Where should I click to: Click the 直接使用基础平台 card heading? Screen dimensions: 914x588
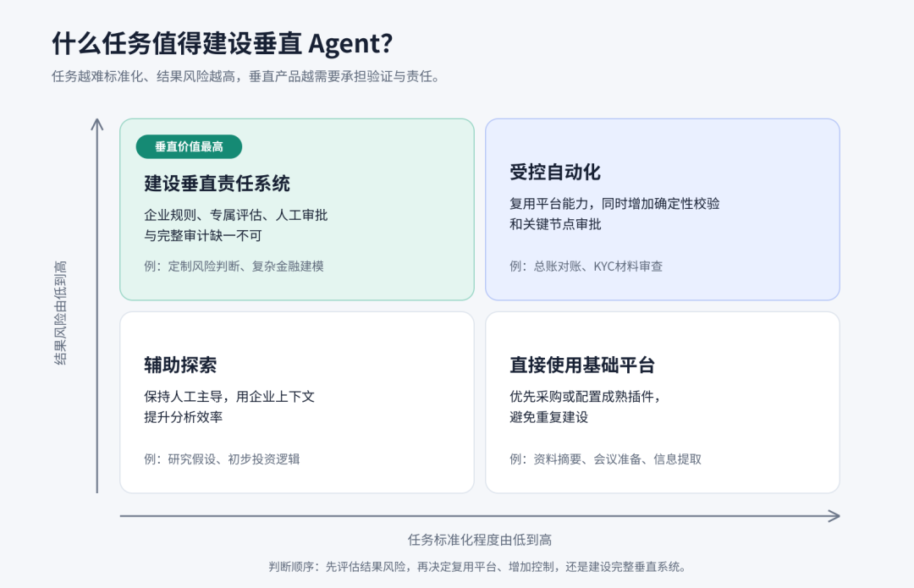581,365
